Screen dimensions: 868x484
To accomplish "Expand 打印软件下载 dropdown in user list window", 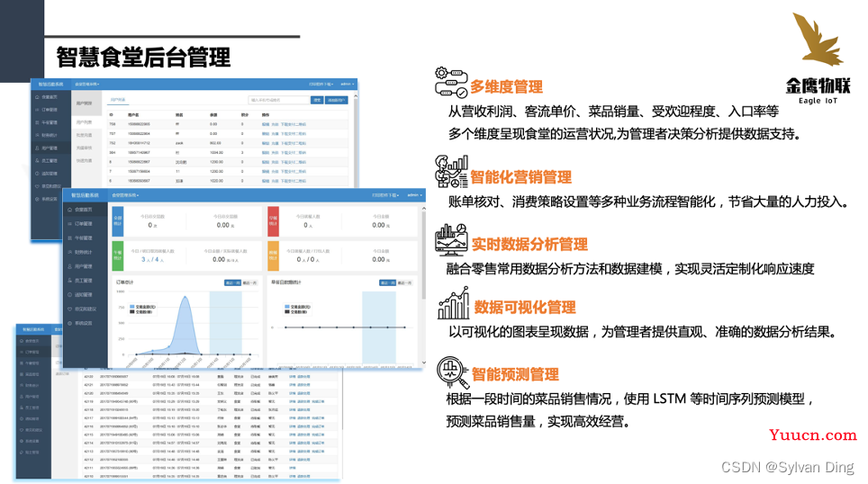I will pyautogui.click(x=321, y=84).
